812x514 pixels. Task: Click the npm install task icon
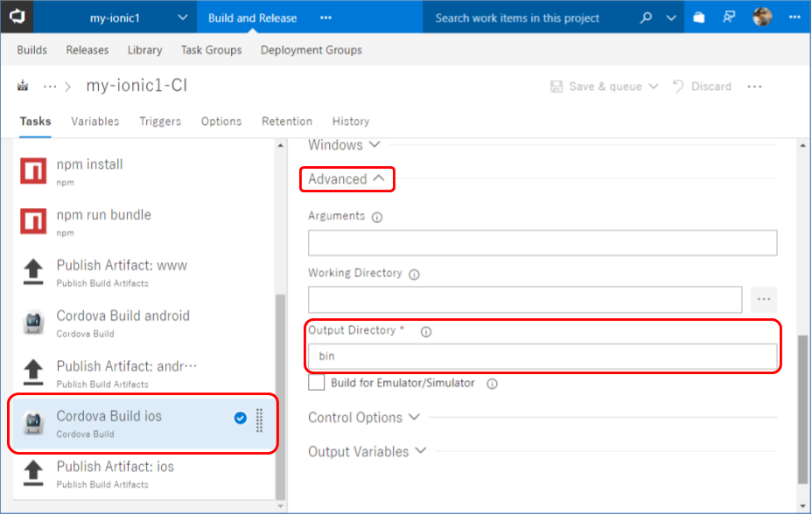coord(33,171)
